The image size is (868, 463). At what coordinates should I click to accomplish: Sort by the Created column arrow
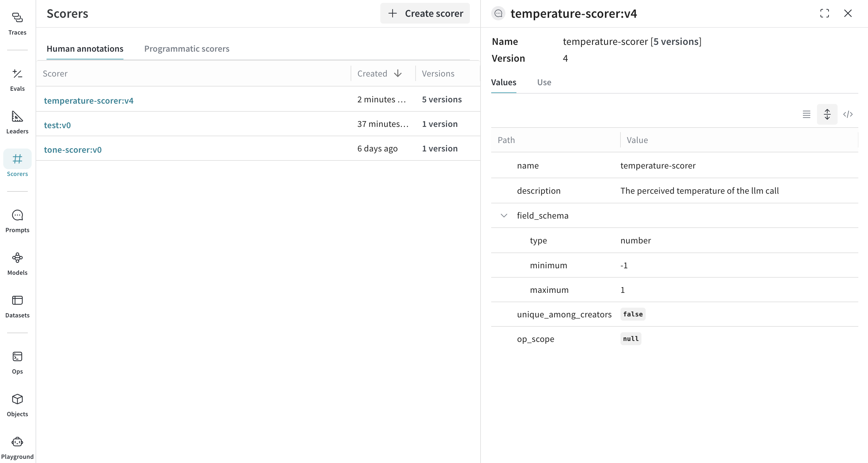[x=398, y=73]
